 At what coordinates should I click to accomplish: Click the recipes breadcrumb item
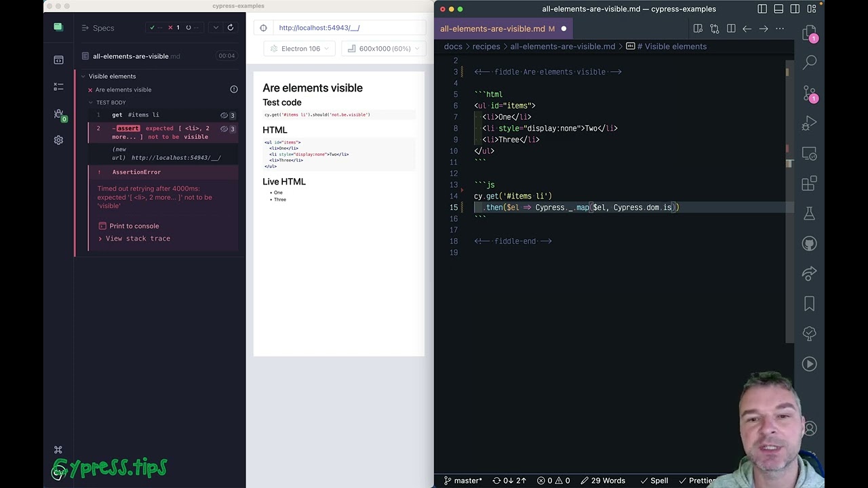coord(486,46)
